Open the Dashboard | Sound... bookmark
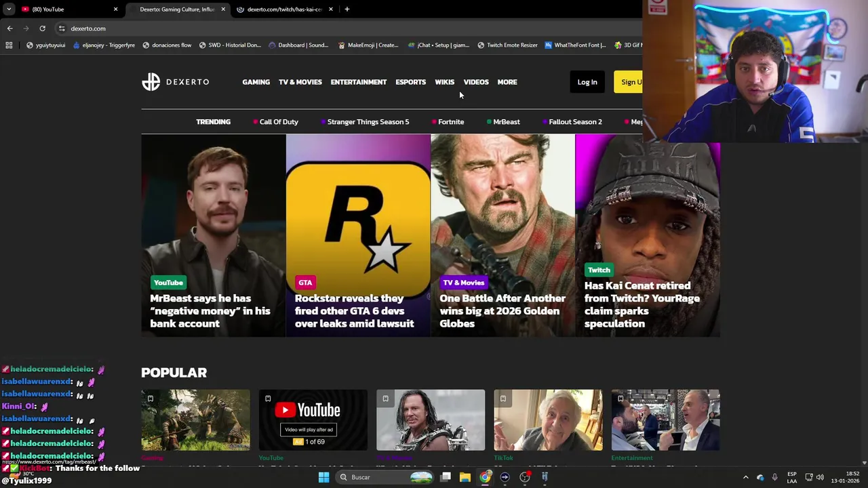The width and height of the screenshot is (868, 488). click(x=298, y=45)
